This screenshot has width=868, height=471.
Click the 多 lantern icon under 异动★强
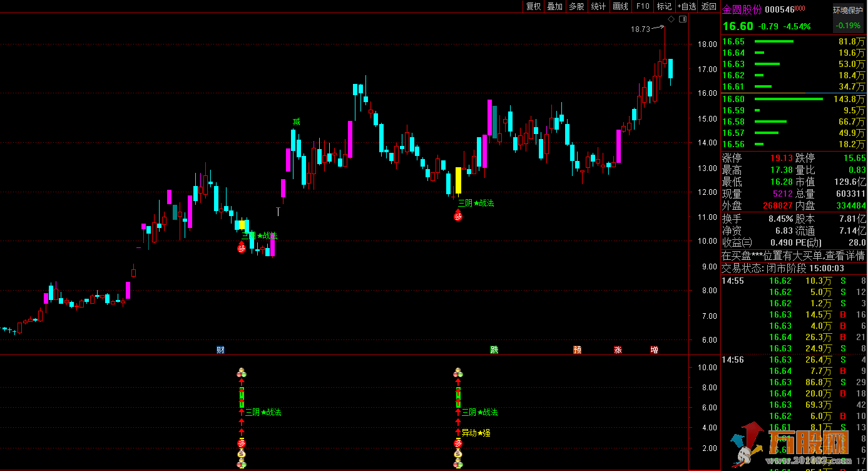point(458,443)
